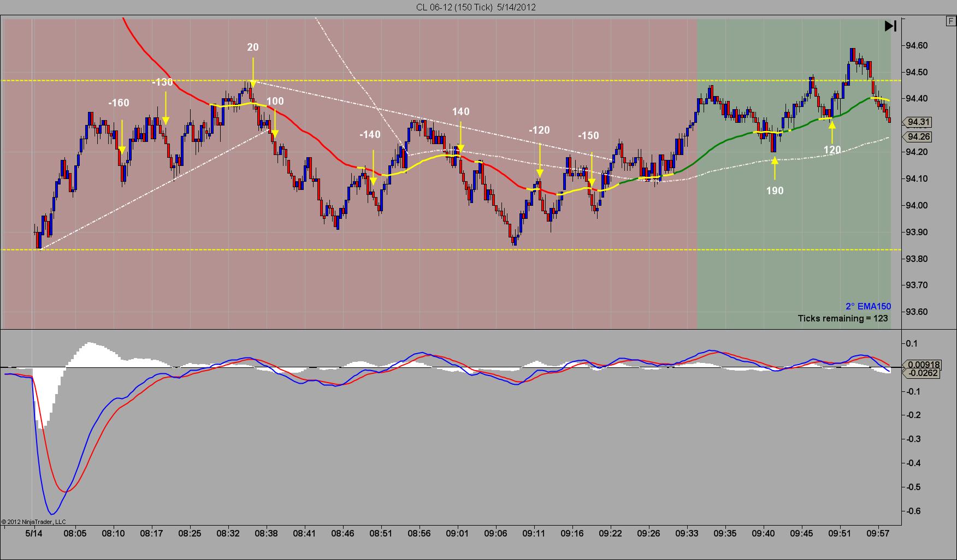Click the -160 annotation label

(x=119, y=103)
